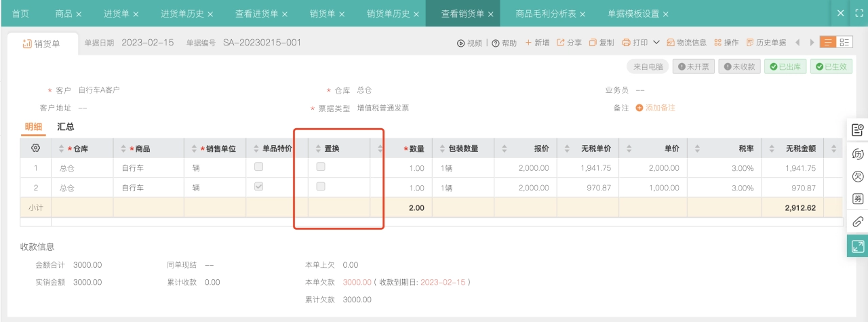Open the attachment paperclip in right sidebar

(x=857, y=222)
